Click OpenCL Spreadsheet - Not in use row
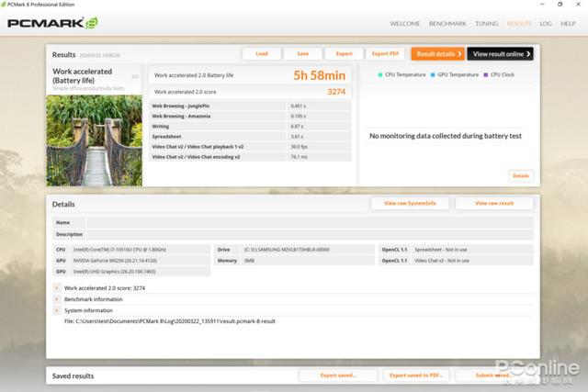 point(456,250)
